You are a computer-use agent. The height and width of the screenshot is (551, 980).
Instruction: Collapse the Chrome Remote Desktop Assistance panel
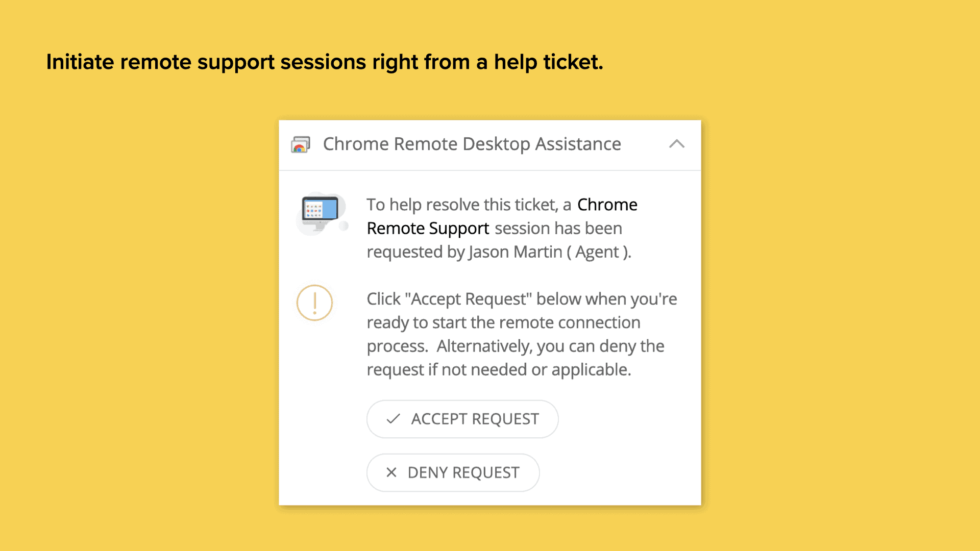[x=677, y=144]
